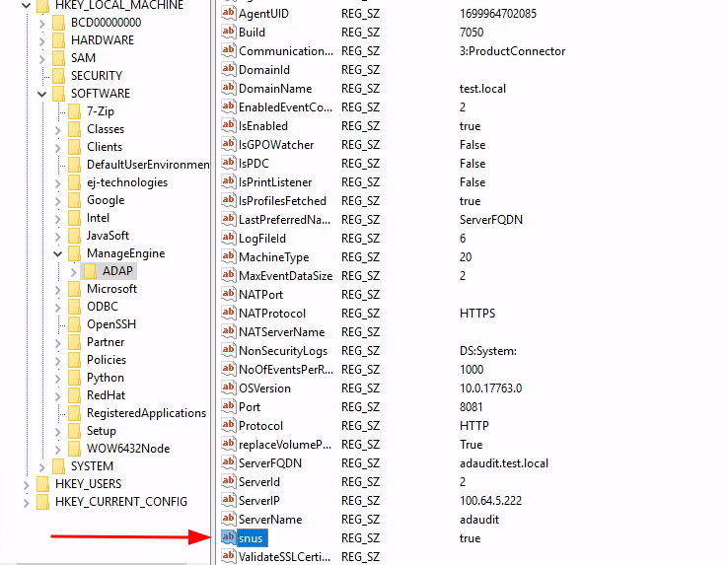Click the IsPDC string value icon
Viewport: 728px width, 565px height.
click(x=228, y=163)
